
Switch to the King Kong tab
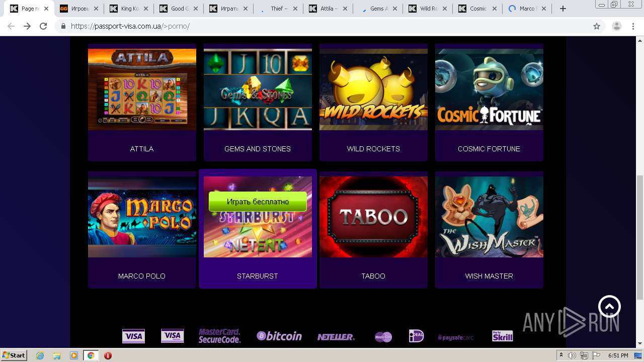[x=129, y=9]
